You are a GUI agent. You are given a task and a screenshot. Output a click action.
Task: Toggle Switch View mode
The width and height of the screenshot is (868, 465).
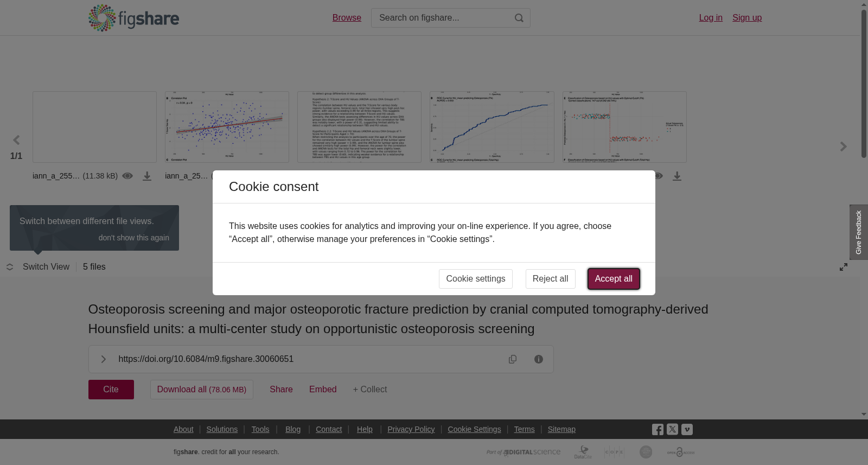click(x=38, y=267)
